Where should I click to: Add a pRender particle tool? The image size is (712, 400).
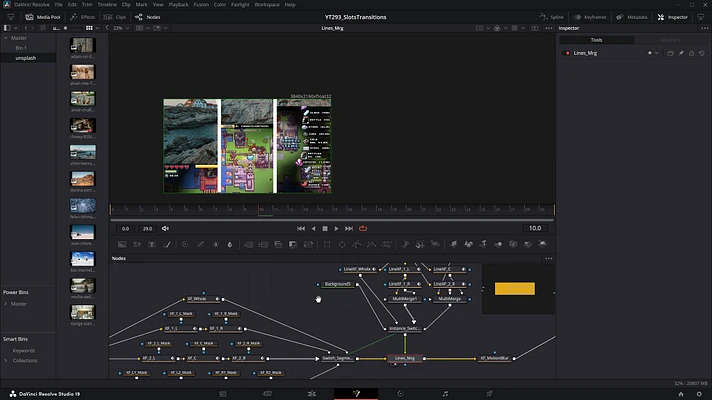pos(435,244)
